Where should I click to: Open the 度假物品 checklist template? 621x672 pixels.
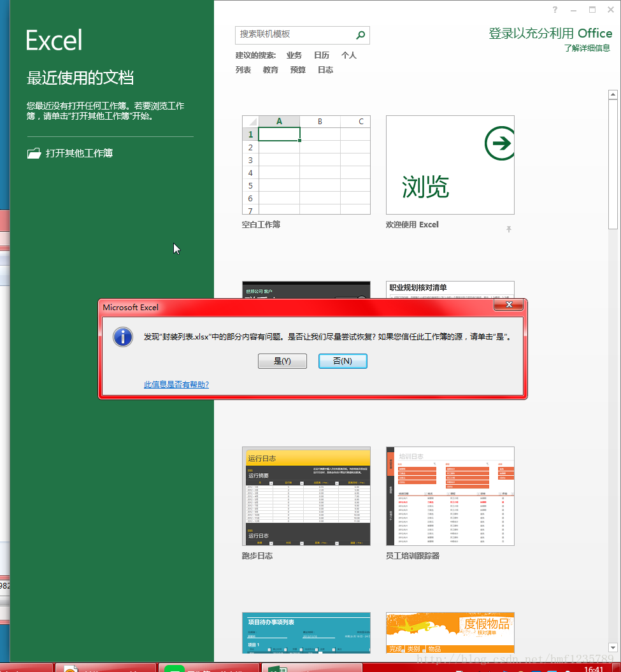point(450,633)
